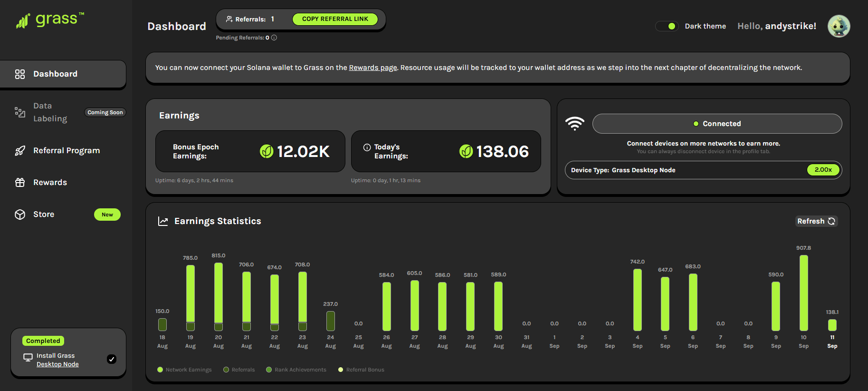Select the 10 Sep bar with 907.8
868x391 pixels.
point(803,293)
